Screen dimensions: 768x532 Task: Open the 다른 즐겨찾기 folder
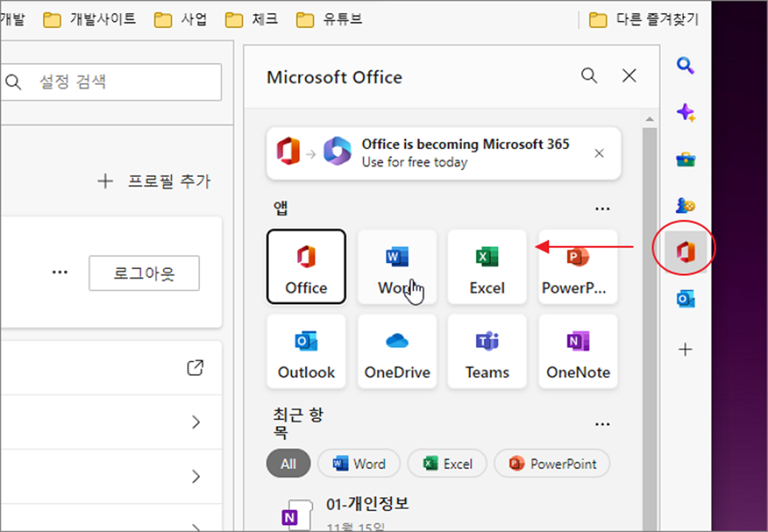click(x=644, y=20)
